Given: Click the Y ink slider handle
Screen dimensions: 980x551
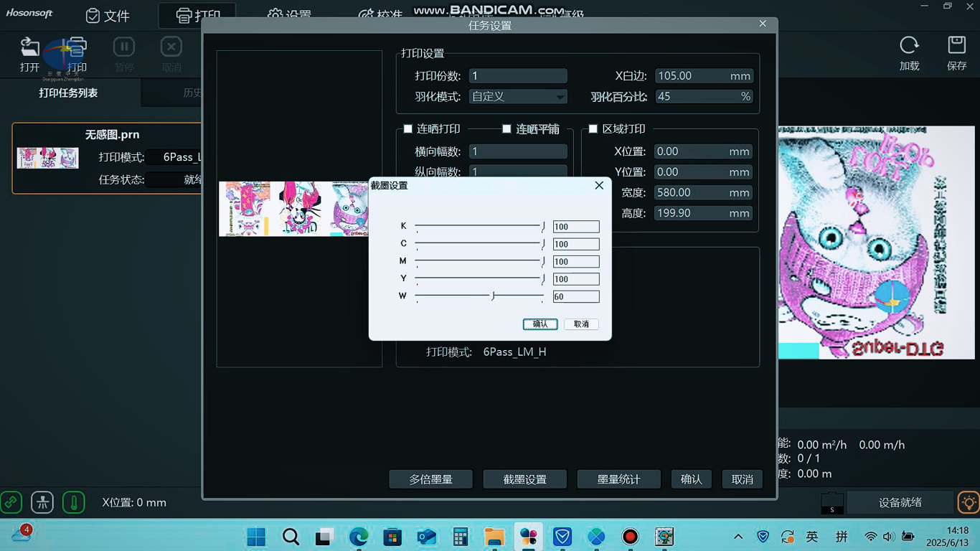Looking at the screenshot, I should point(543,278).
